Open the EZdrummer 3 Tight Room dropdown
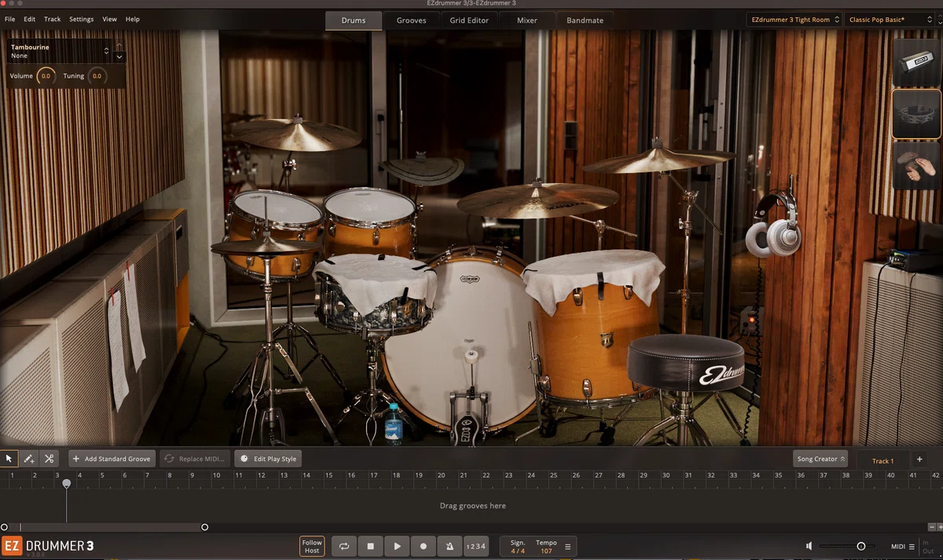 coord(794,20)
